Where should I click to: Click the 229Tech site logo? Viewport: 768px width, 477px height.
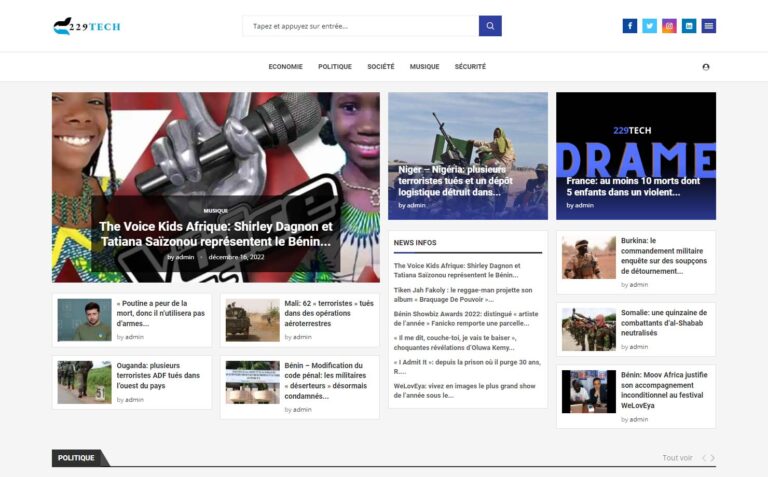[87, 26]
